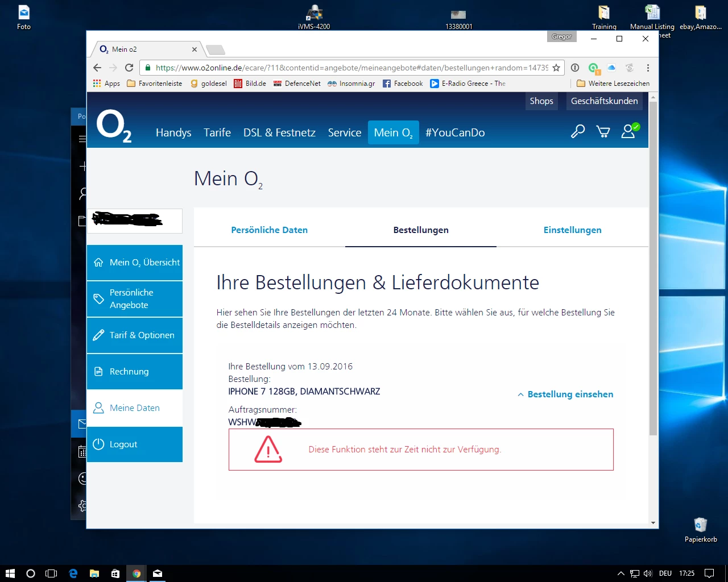Click the Chrome address bar URL

click(x=351, y=68)
